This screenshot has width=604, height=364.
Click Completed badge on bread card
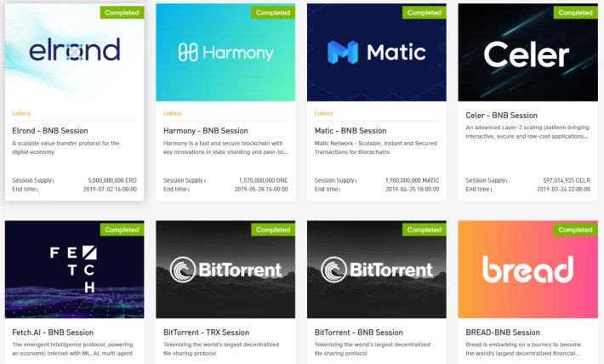point(575,230)
